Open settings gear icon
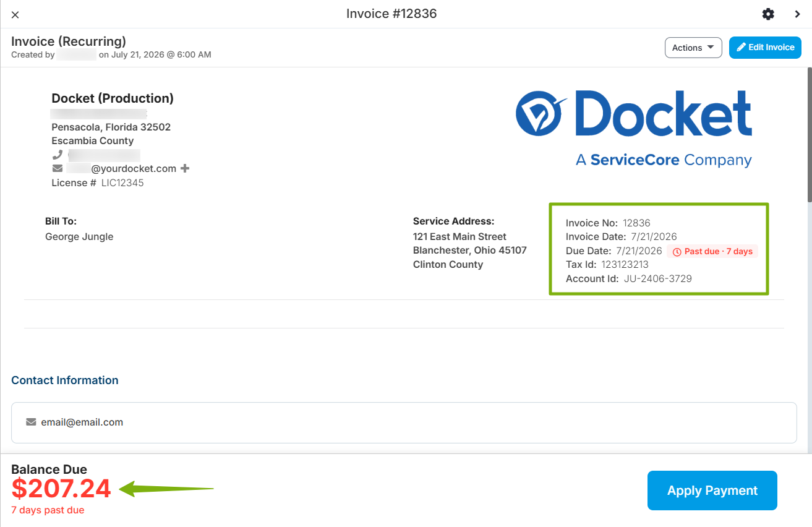Viewport: 812px width, 527px height. click(x=768, y=14)
